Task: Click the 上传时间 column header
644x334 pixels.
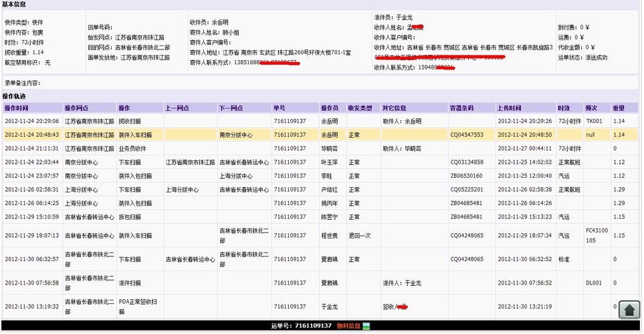Action: (x=510, y=108)
